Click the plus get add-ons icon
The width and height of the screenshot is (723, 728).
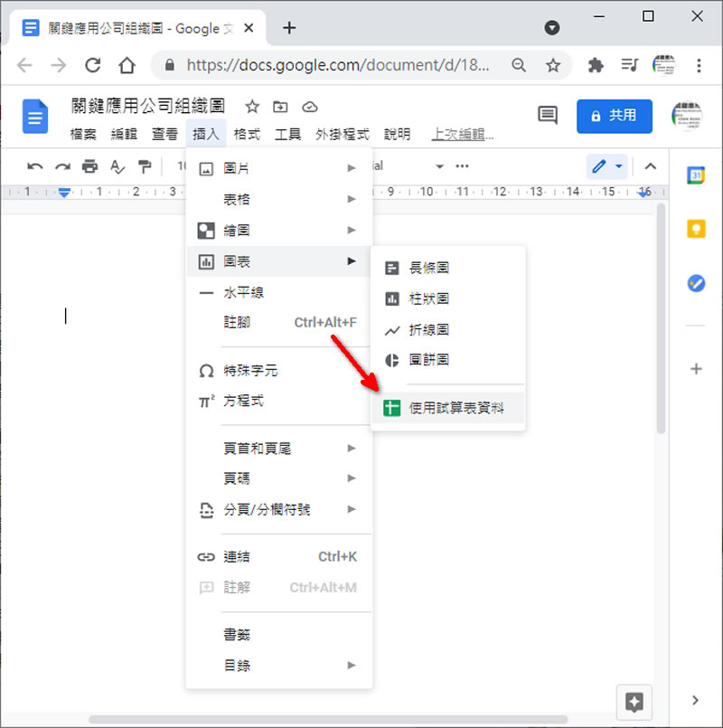click(696, 369)
